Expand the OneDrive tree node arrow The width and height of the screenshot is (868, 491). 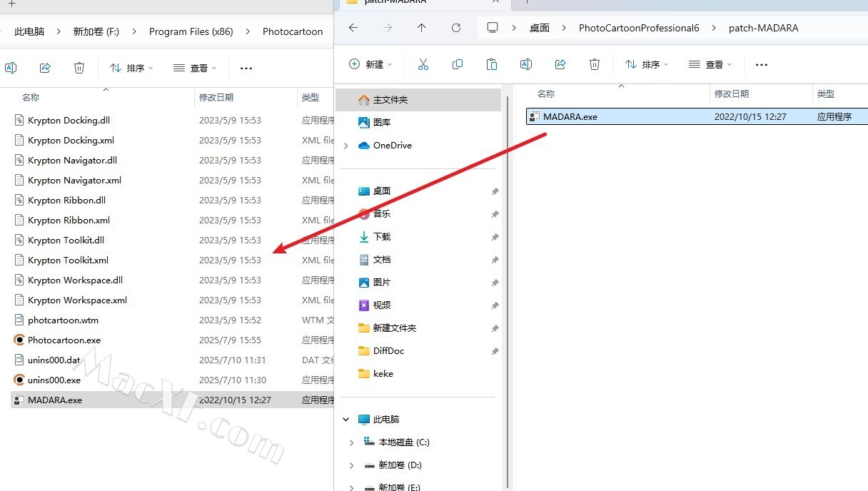[346, 146]
